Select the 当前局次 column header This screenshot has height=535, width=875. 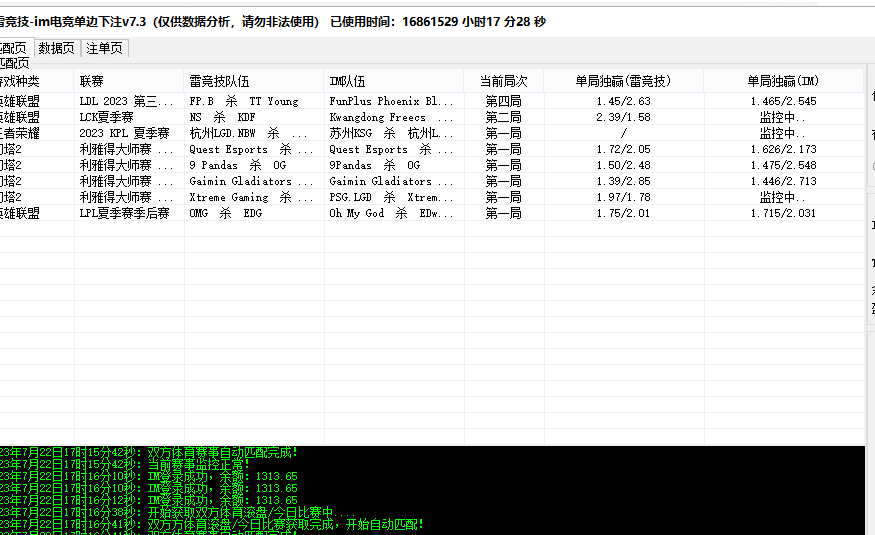click(503, 81)
